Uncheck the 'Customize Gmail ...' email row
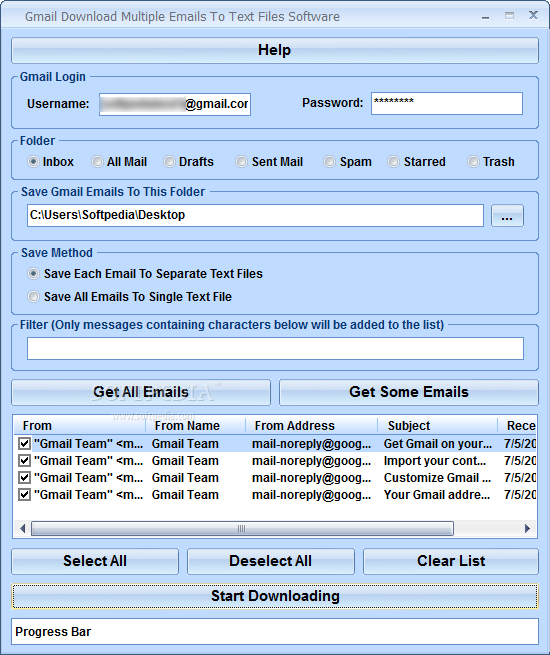550x655 pixels. (25, 478)
